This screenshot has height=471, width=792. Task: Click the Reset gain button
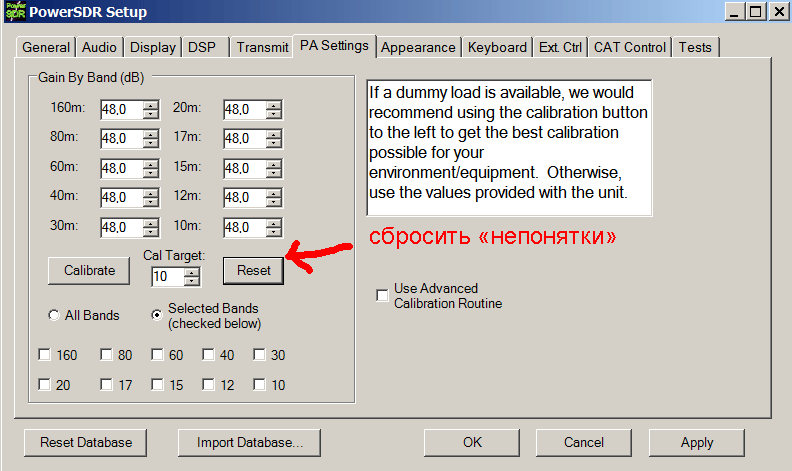253,270
